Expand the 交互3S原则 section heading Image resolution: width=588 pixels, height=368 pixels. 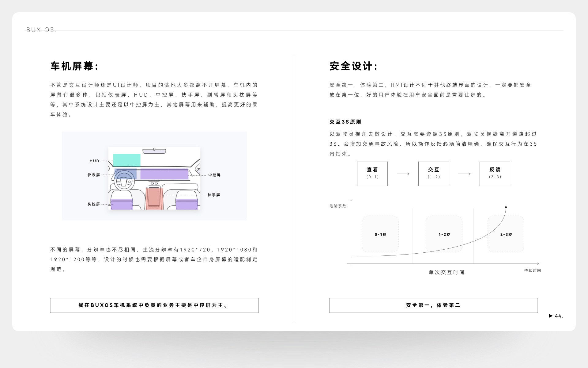click(x=345, y=121)
